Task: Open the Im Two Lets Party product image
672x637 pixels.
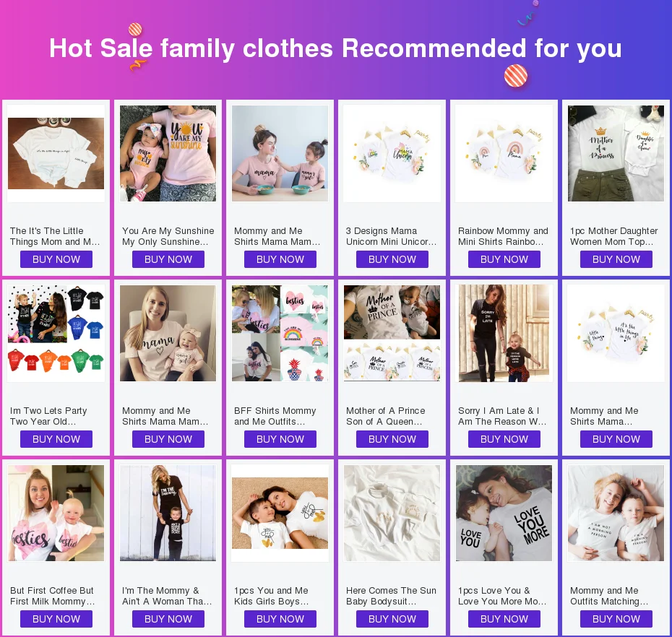Action: [x=56, y=333]
